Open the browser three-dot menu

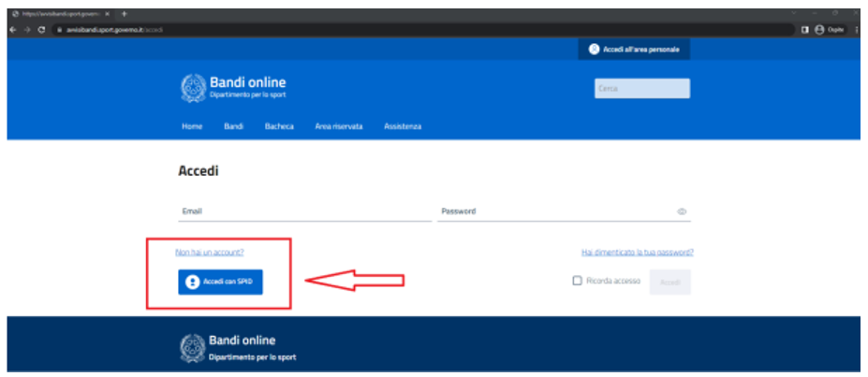(x=856, y=30)
